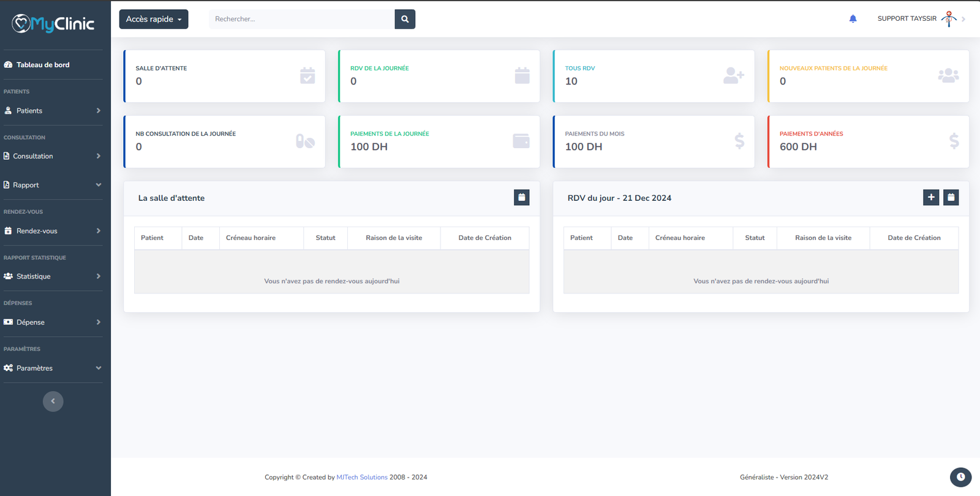980x496 pixels.
Task: Click the clock icon in bottom corner
Action: (x=960, y=476)
